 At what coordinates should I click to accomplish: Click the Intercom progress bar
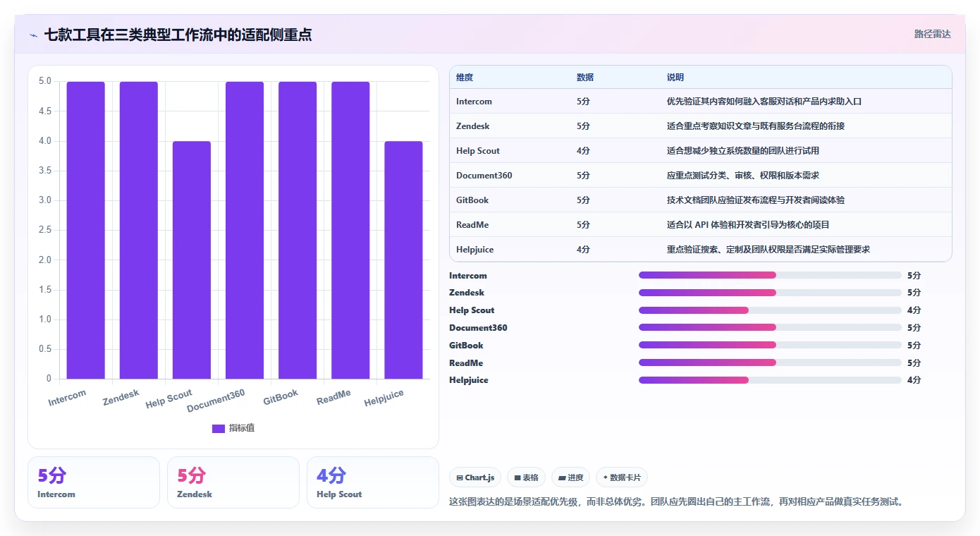770,275
